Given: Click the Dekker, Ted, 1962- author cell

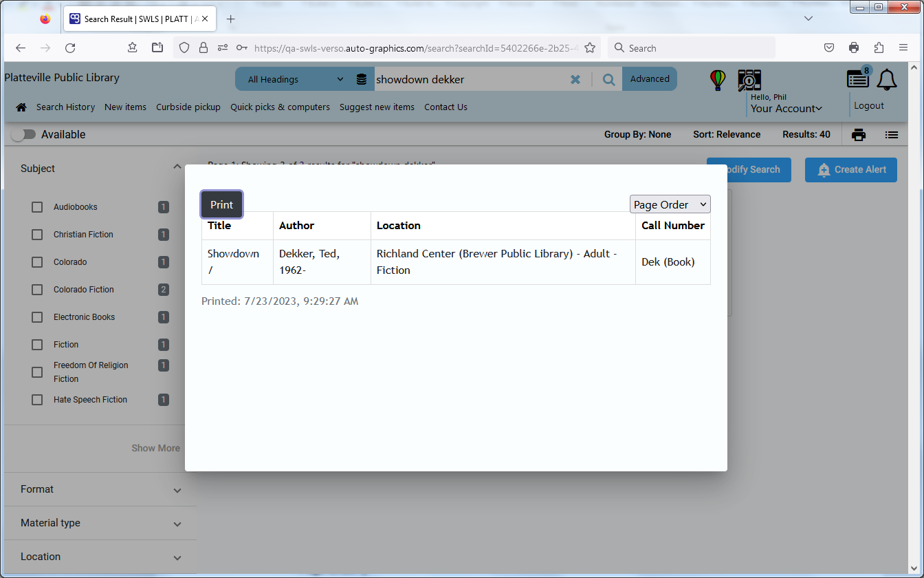Looking at the screenshot, I should (322, 261).
